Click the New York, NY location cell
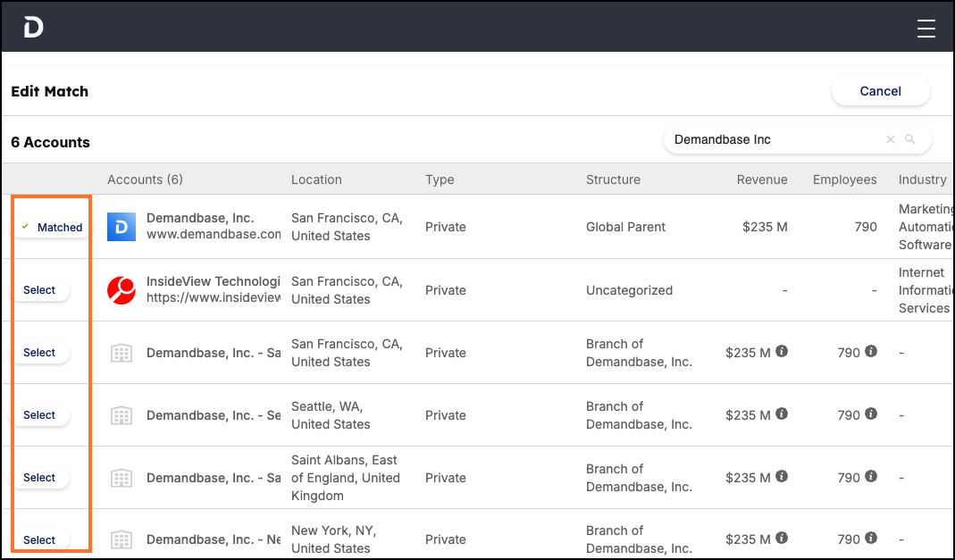Screen dimensions: 955x560 (x=334, y=539)
